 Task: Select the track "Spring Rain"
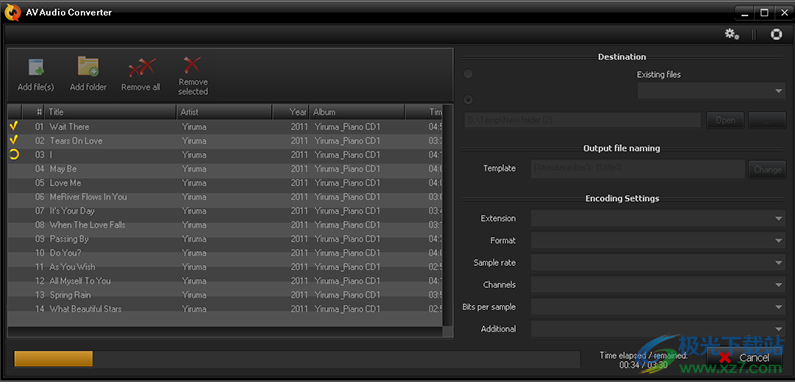(225, 295)
